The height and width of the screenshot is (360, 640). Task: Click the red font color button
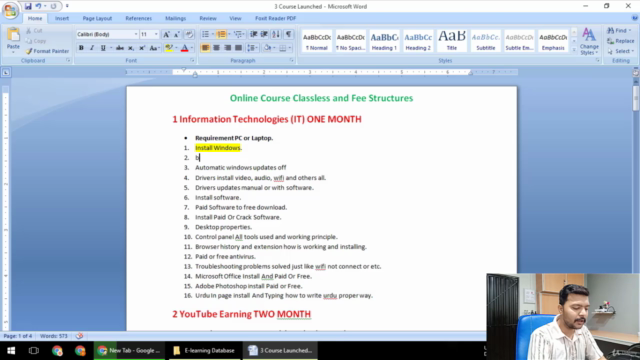click(x=184, y=48)
